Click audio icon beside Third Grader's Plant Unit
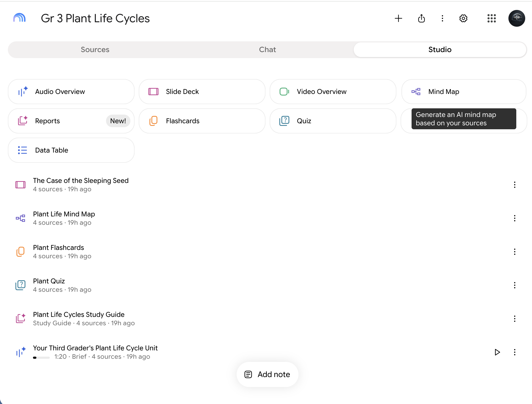This screenshot has height=404, width=532. click(x=21, y=352)
